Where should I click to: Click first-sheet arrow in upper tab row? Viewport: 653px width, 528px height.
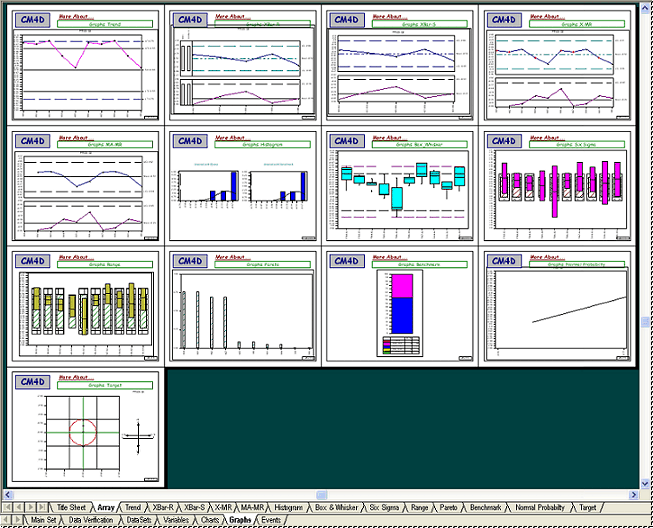click(x=8, y=508)
